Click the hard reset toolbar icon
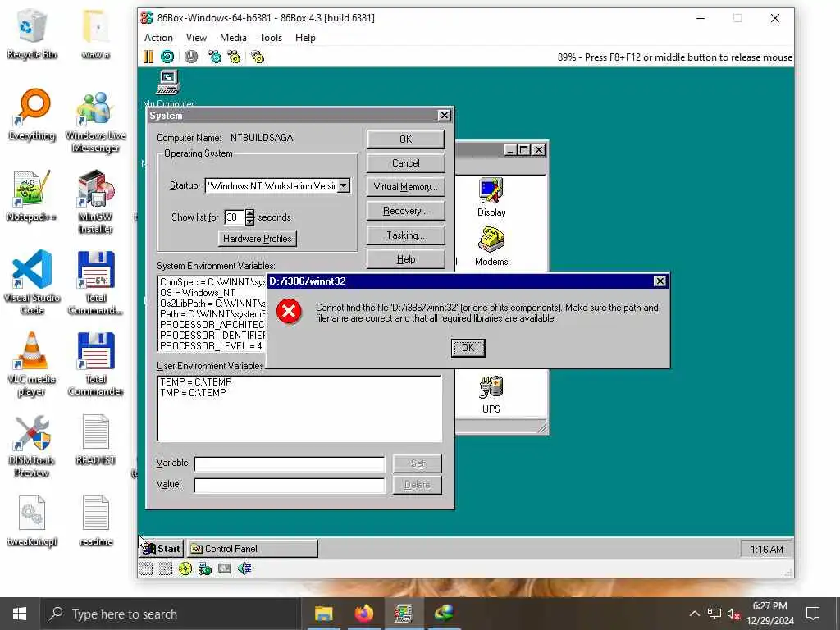 167,57
